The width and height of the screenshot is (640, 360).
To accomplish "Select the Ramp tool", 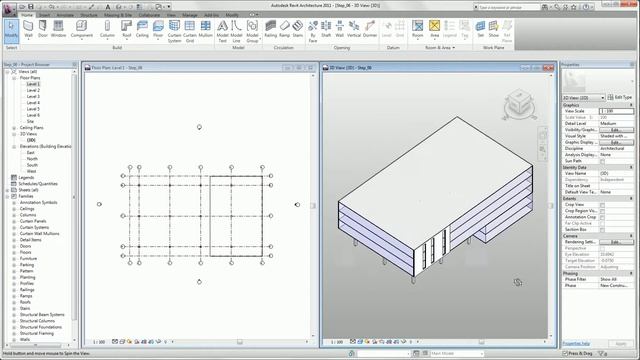I will point(284,30).
